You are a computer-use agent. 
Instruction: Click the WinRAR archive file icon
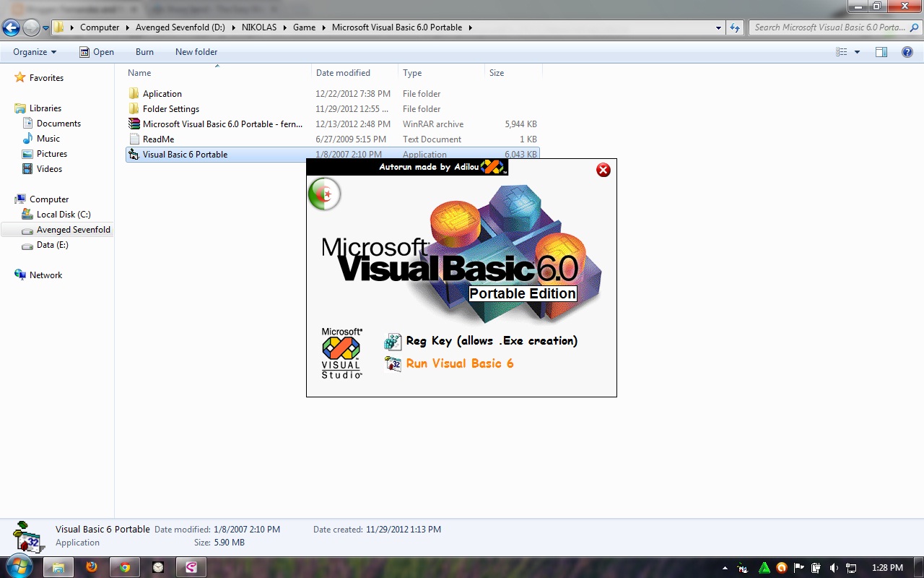134,124
